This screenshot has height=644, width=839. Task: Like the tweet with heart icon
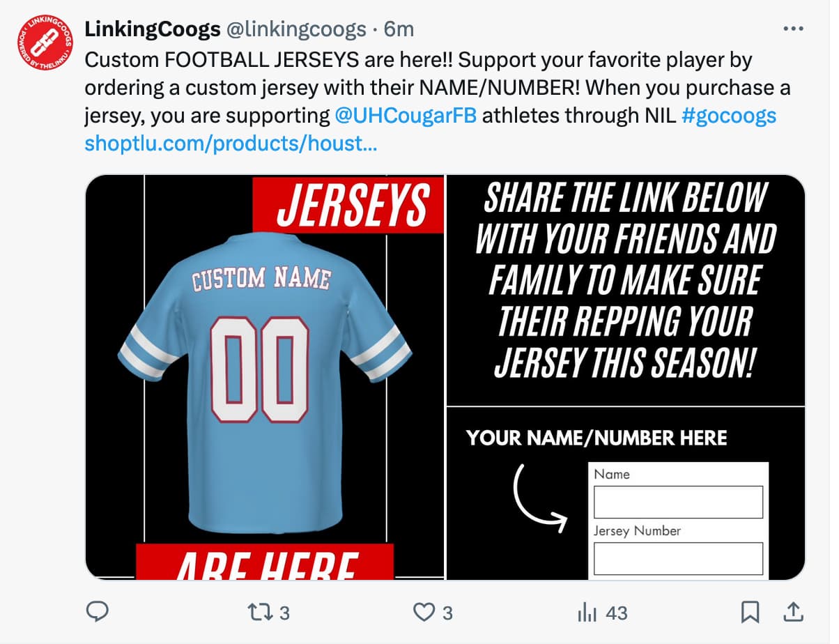point(424,612)
